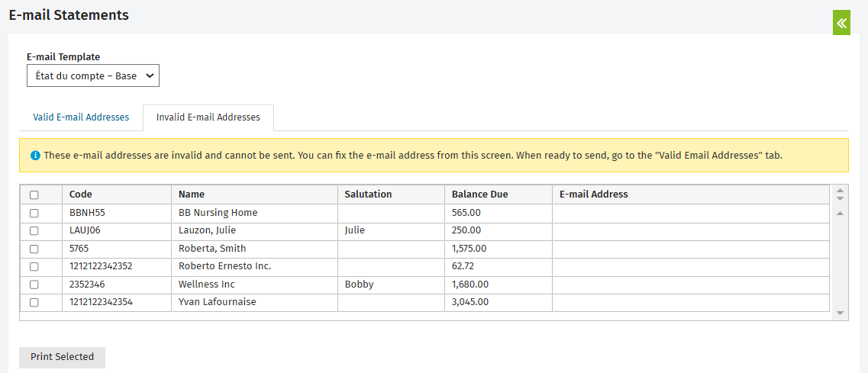Click the Print Selected button

click(62, 357)
